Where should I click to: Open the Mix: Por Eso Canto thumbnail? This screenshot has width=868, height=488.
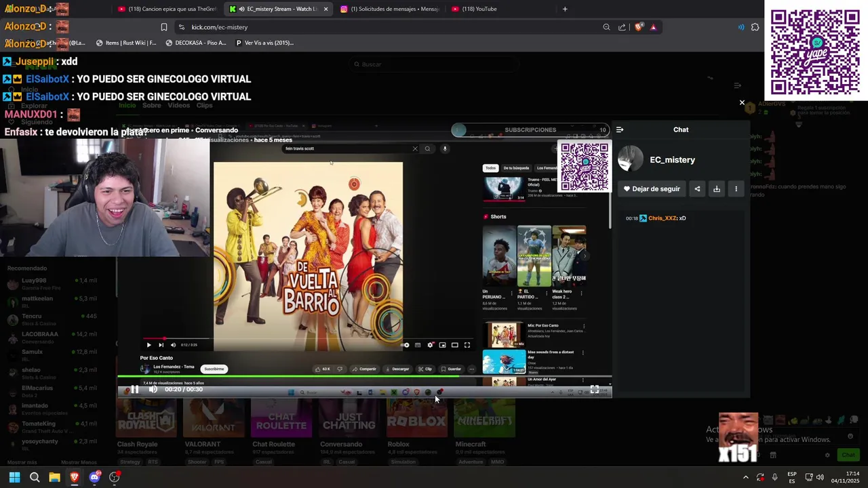tap(504, 335)
